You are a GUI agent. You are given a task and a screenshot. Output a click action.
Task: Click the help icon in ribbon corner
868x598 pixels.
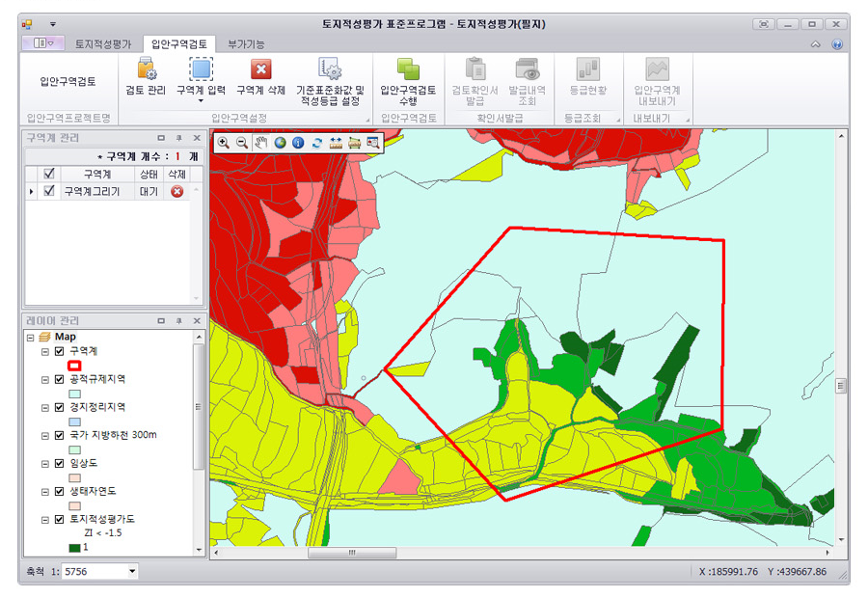[837, 44]
